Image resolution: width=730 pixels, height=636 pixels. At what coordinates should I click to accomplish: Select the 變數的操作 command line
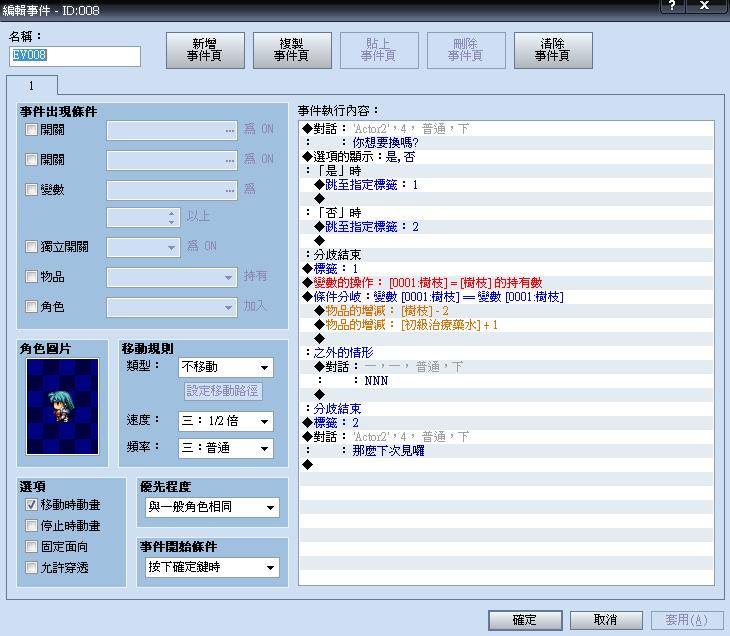click(507, 283)
